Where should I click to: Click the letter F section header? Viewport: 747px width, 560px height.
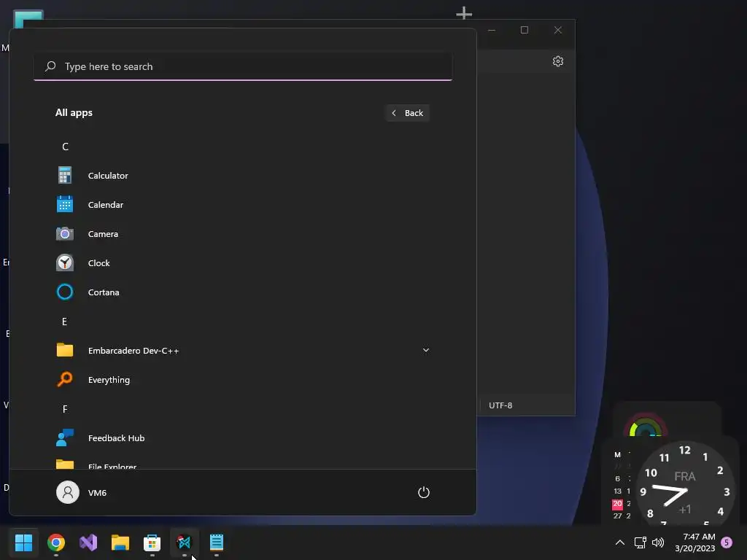[65, 410]
